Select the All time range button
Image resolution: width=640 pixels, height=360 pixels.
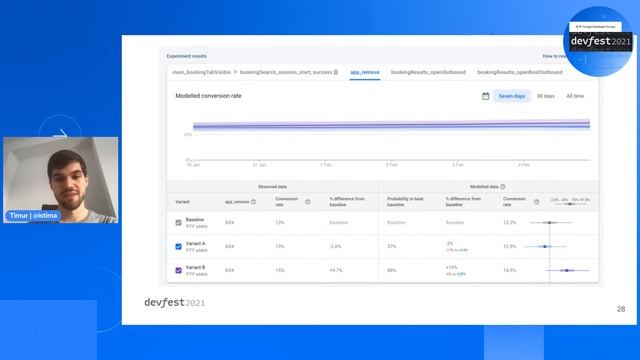[575, 96]
